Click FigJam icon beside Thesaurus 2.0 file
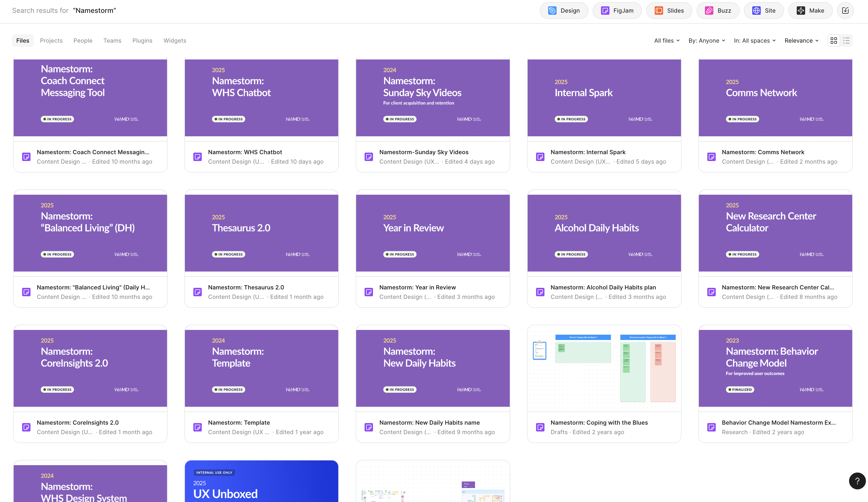 [x=197, y=292]
